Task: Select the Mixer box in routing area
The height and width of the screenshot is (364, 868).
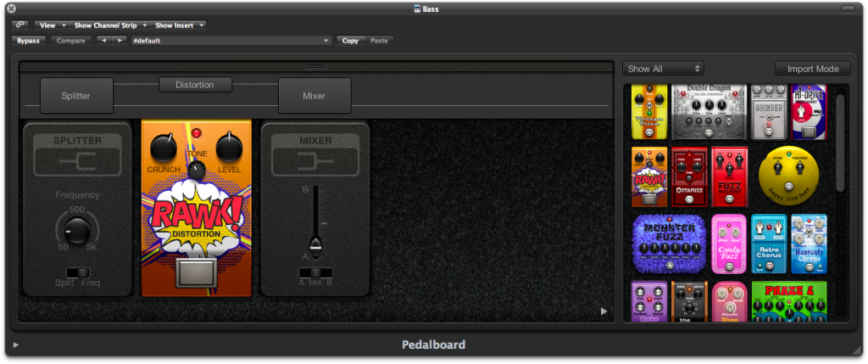Action: 314,96
